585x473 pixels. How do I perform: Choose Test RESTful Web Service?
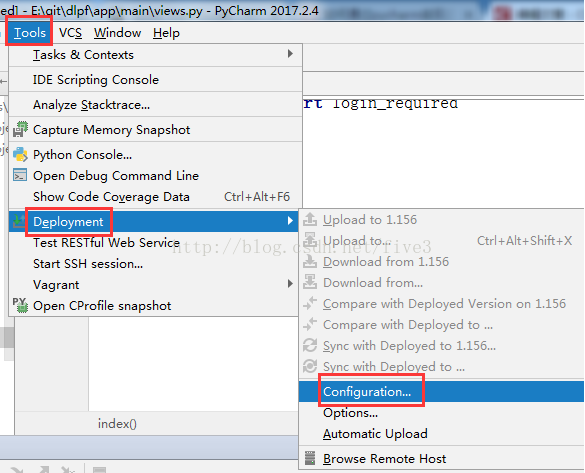point(153,243)
